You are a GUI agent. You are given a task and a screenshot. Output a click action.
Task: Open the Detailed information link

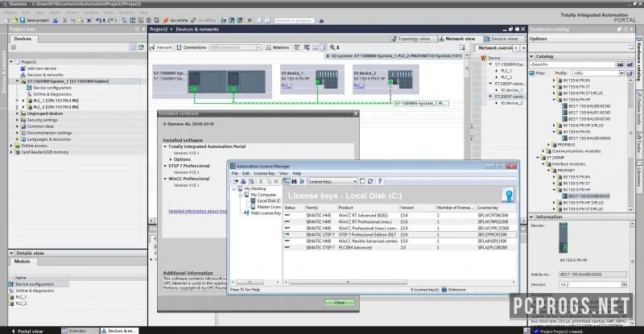197,211
